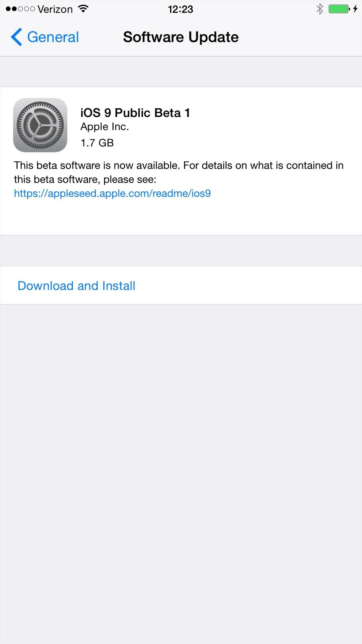The height and width of the screenshot is (644, 362).
Task: Go back to General settings
Action: 45,37
